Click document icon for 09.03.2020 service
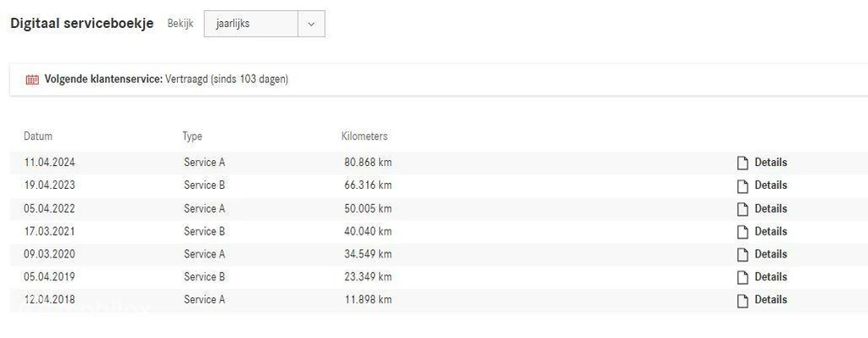The width and height of the screenshot is (868, 338). pos(743,254)
